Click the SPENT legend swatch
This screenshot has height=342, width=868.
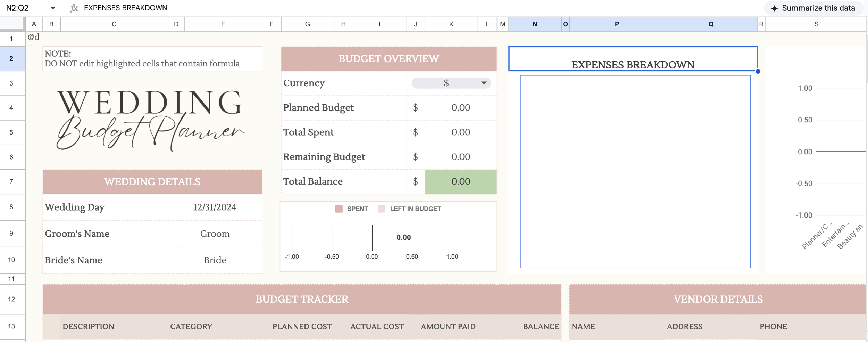pos(339,209)
